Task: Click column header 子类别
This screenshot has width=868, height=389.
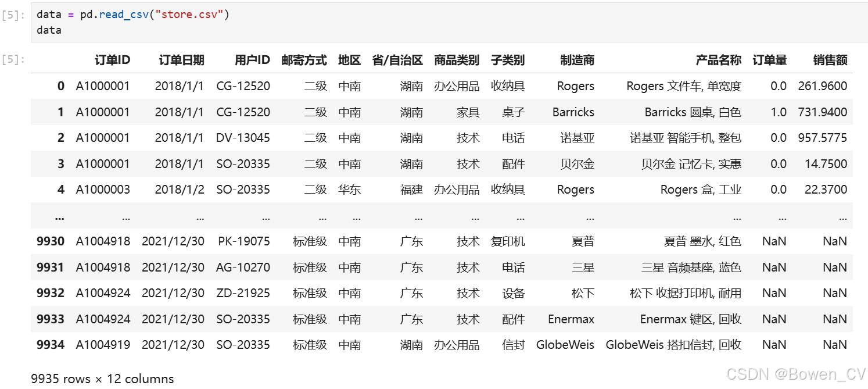Action: tap(508, 60)
